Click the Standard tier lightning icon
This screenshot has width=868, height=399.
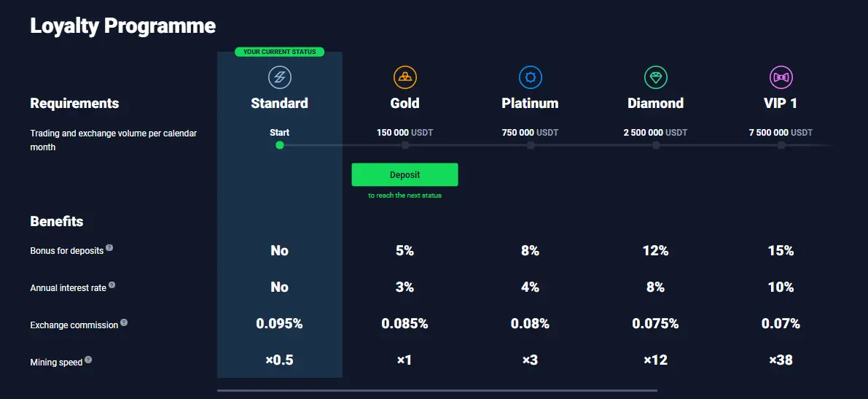click(280, 77)
